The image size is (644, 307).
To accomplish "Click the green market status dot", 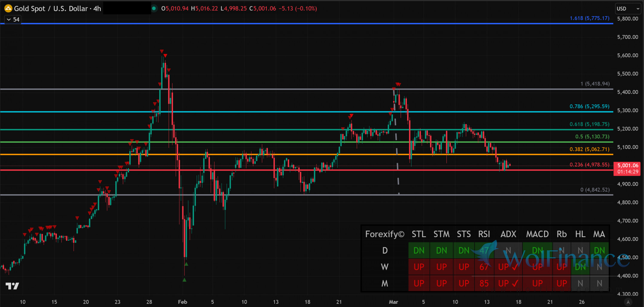I will coord(154,8).
